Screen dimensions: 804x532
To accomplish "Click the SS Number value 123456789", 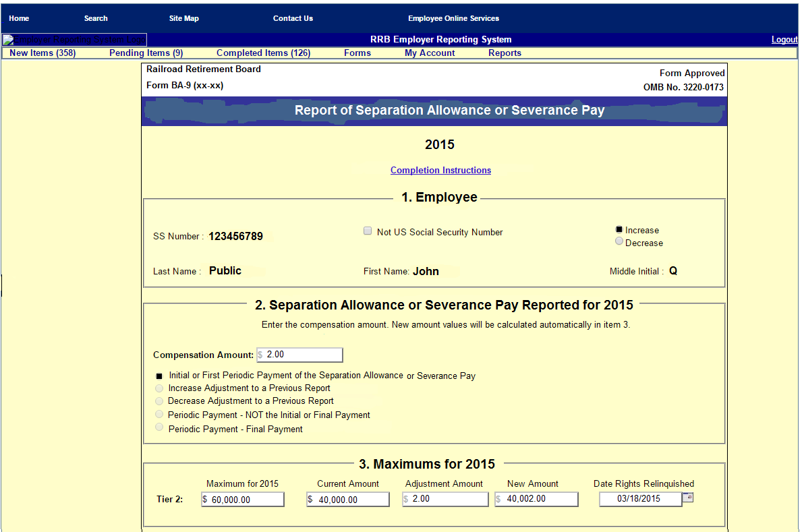I will (236, 236).
